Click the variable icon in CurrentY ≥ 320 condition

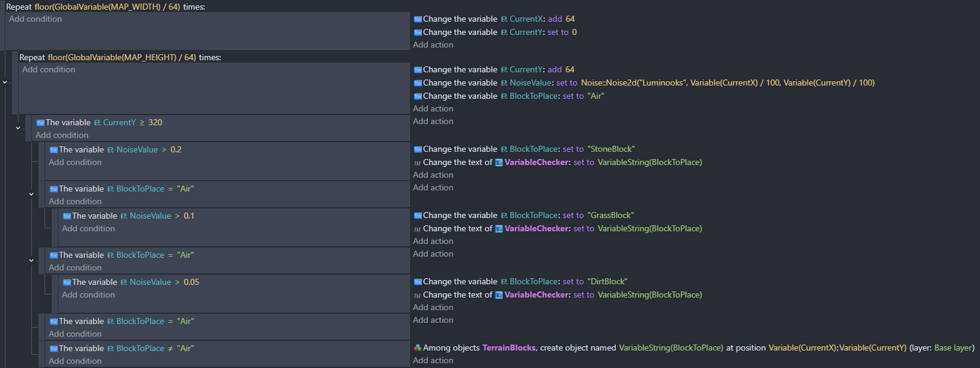click(40, 123)
